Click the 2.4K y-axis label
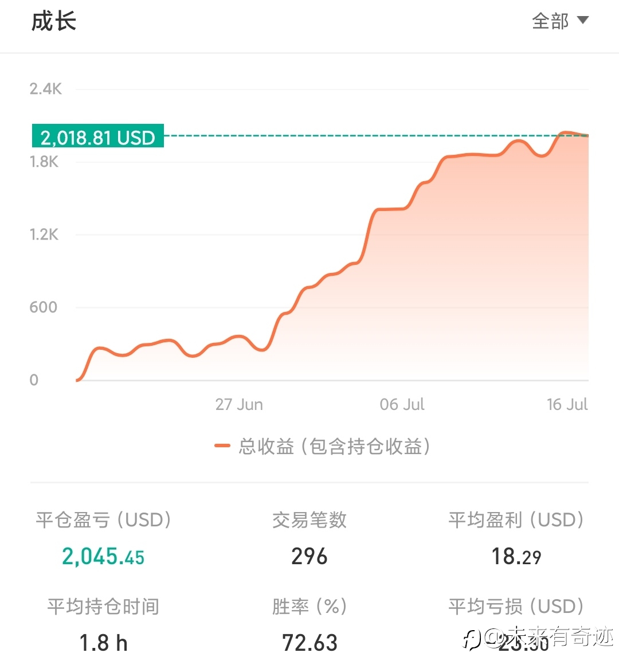This screenshot has width=619, height=672. coord(46,89)
